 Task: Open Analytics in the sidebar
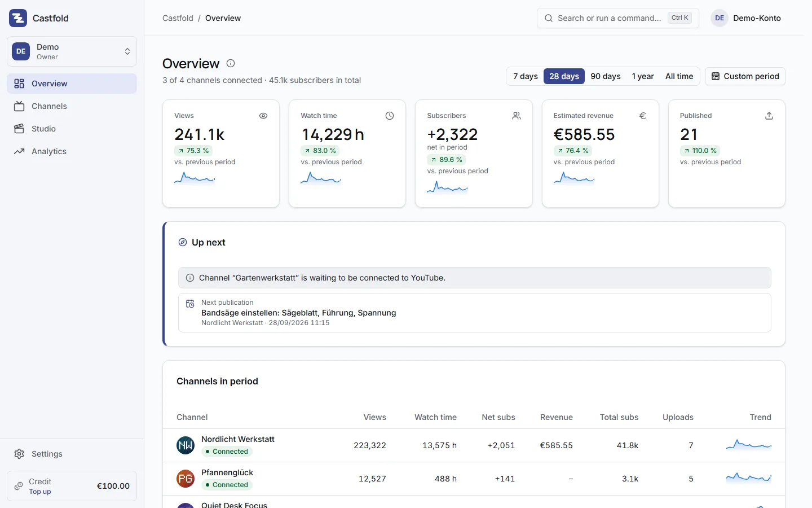tap(72, 151)
